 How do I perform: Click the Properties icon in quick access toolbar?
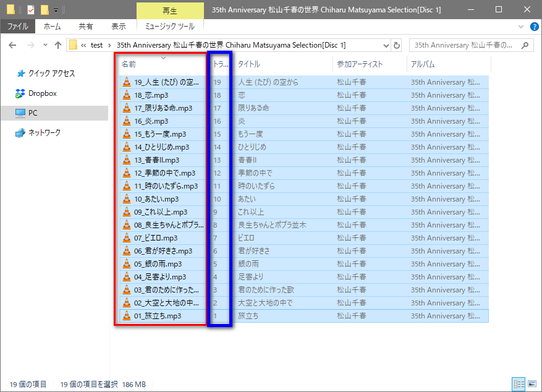(31, 9)
